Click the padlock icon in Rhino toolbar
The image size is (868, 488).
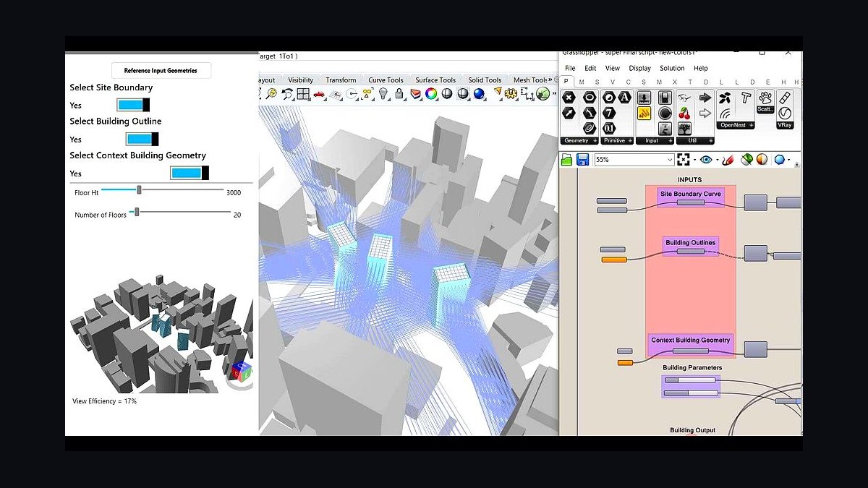(x=399, y=93)
